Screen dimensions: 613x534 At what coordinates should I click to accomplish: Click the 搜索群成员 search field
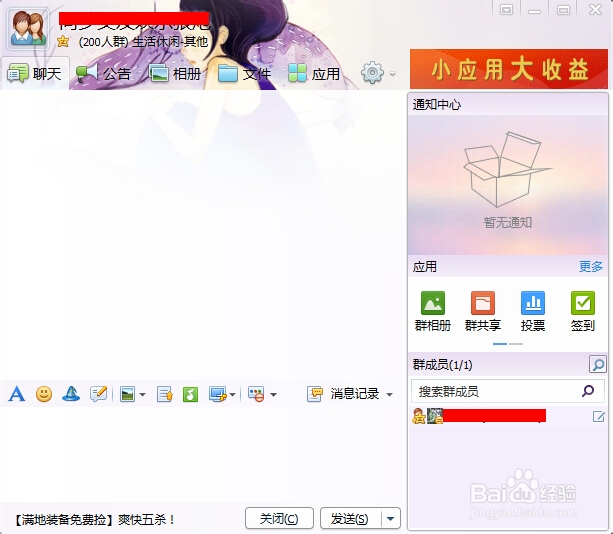click(508, 391)
